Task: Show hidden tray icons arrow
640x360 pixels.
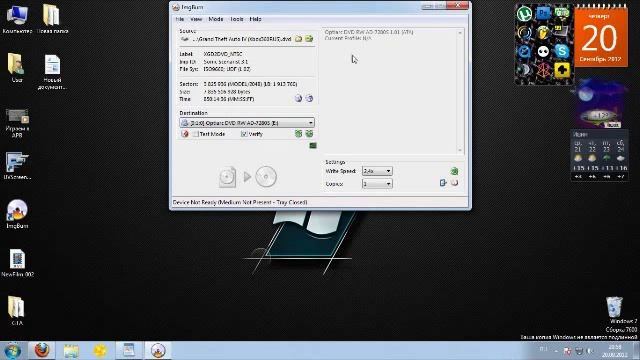Action: (x=556, y=351)
